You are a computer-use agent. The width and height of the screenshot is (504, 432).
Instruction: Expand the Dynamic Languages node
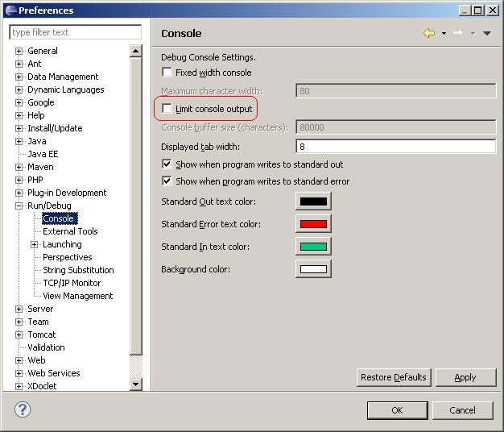click(x=19, y=89)
